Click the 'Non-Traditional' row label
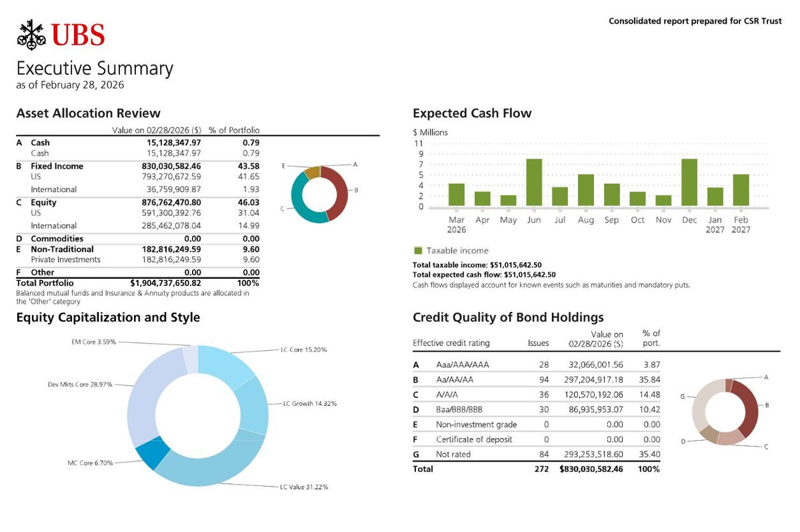This screenshot has width=800, height=532. pos(62,249)
